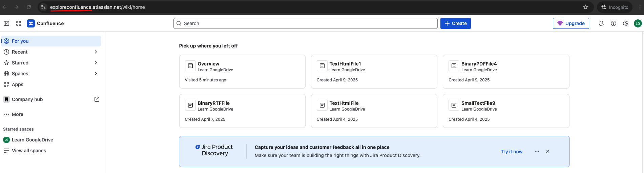Click 'Starred spaces' section label
644x173 pixels.
18,129
